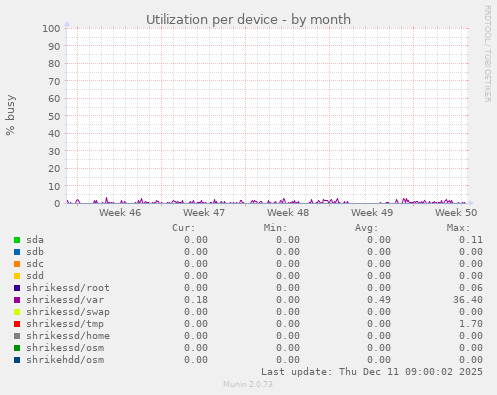Click the sda green legend swatch
This screenshot has width=497, height=395.
(17, 240)
